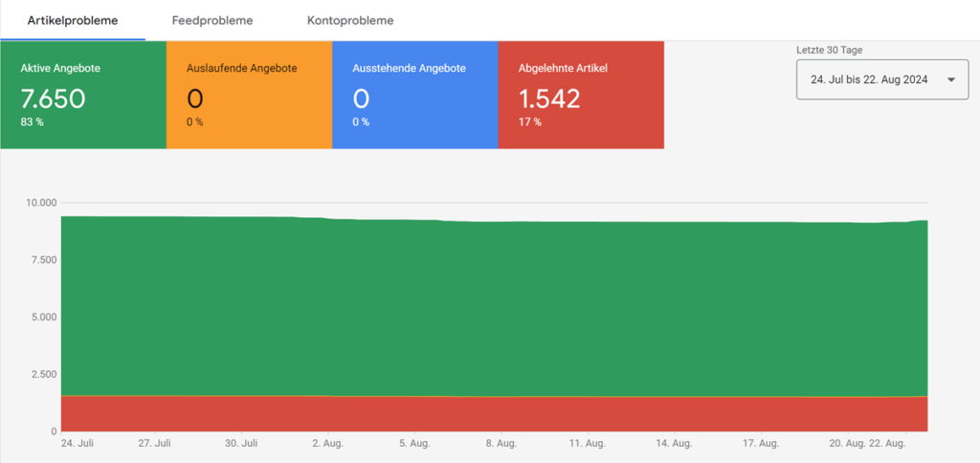
Task: Click the 10.000 y-axis label
Action: pos(41,203)
